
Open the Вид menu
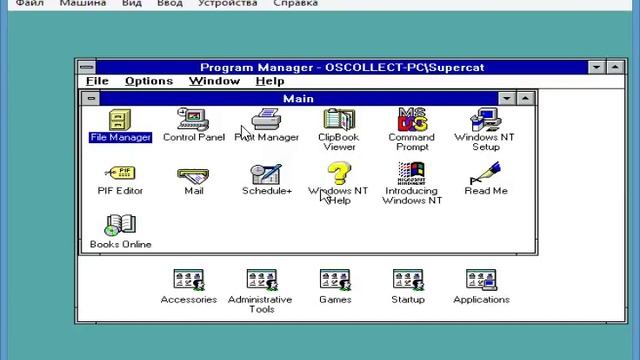coord(132,3)
